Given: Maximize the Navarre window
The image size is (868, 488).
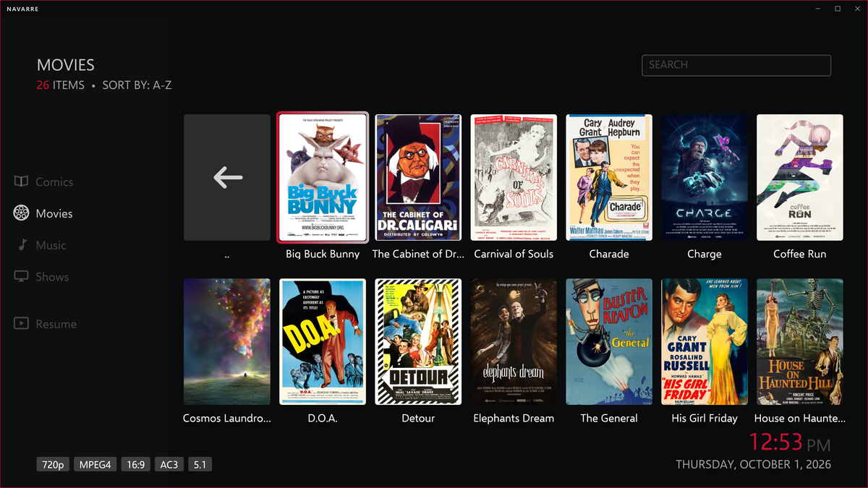Looking at the screenshot, I should pyautogui.click(x=838, y=9).
